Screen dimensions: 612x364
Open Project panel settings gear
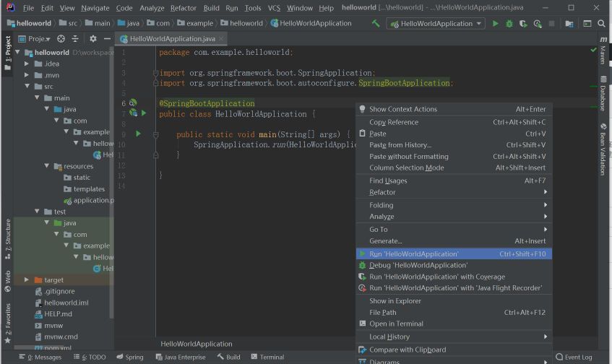click(x=93, y=38)
